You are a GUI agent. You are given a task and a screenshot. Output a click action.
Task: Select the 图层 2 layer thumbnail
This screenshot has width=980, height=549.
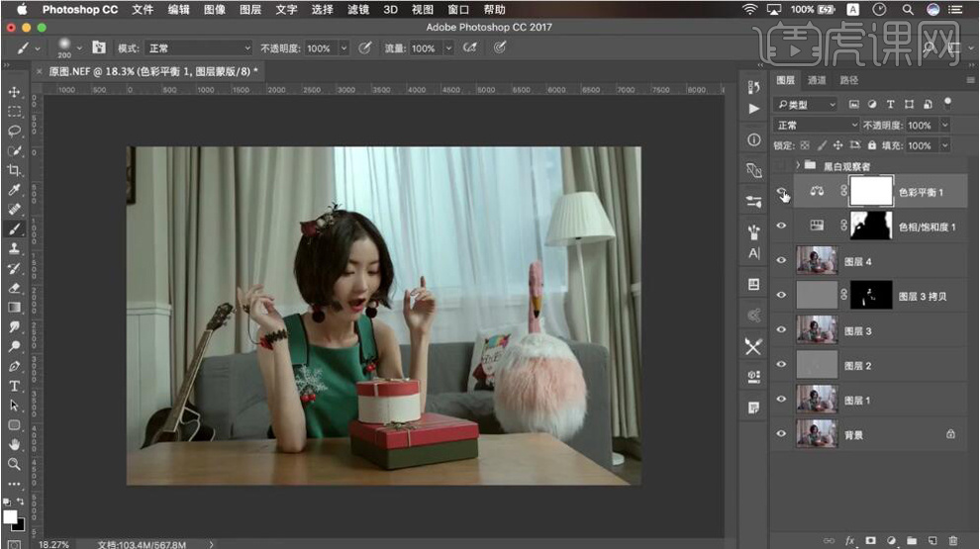(817, 365)
